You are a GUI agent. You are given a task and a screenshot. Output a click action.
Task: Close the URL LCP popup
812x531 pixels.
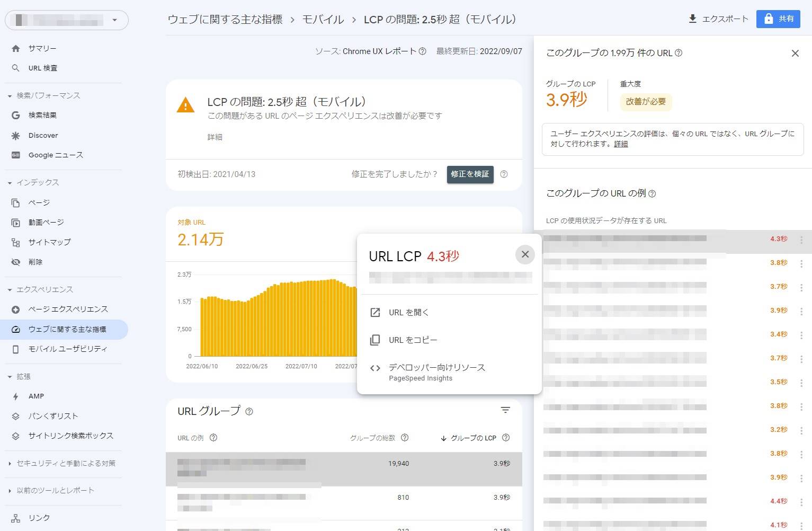tap(525, 255)
